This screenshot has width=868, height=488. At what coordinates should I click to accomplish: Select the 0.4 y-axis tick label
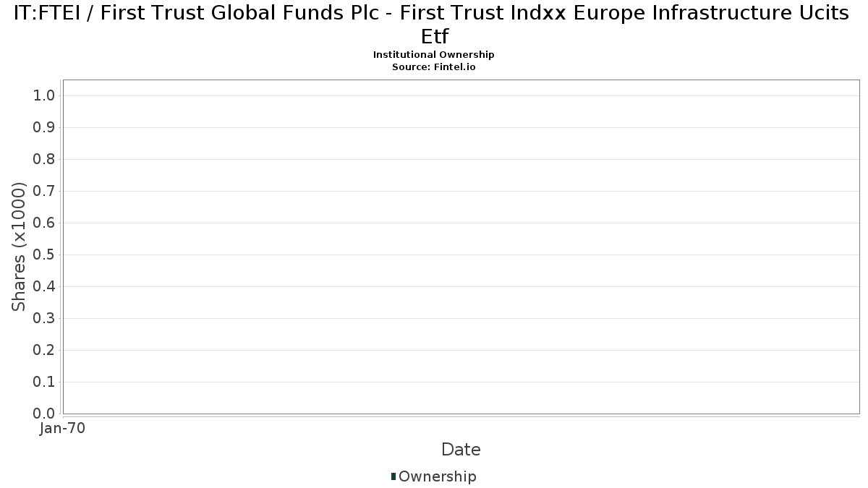[45, 287]
